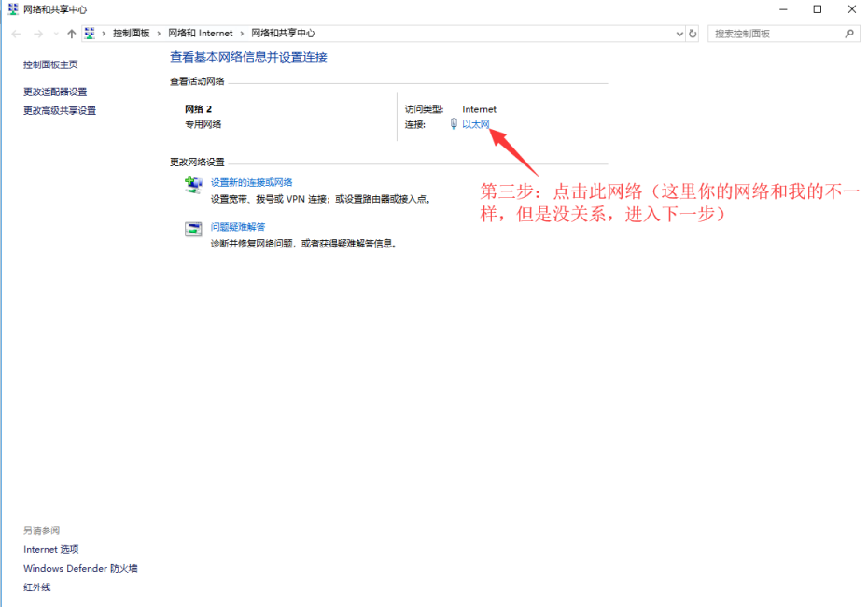This screenshot has width=868, height=608.
Task: Click the Ethernet adapter icon beside 以太网
Action: point(453,122)
